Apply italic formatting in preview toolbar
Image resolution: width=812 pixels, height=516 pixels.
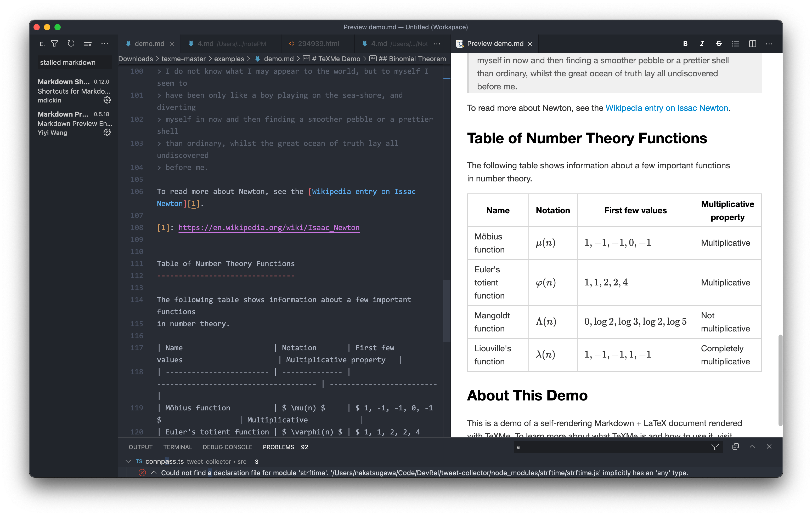[x=702, y=43]
